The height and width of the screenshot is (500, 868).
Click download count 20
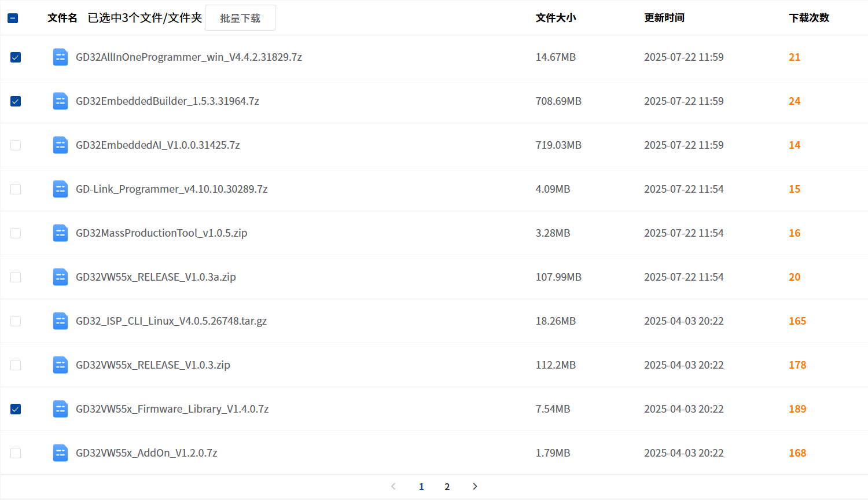tap(795, 277)
